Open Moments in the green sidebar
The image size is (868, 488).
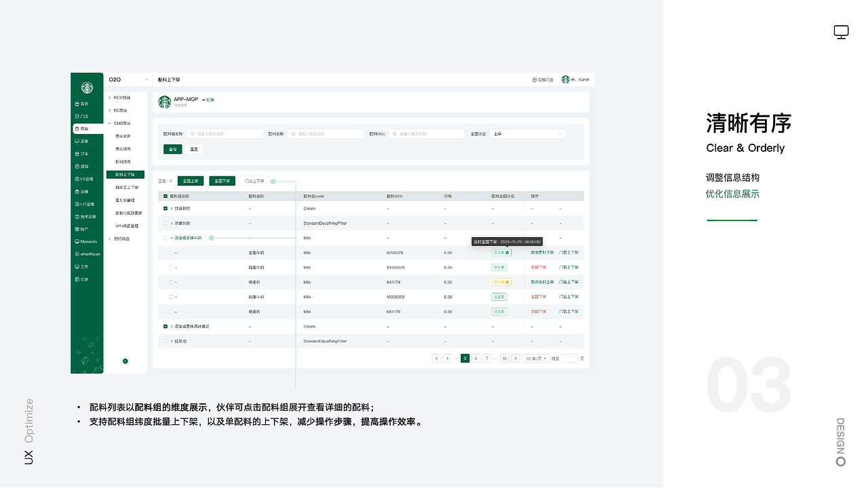tap(85, 241)
